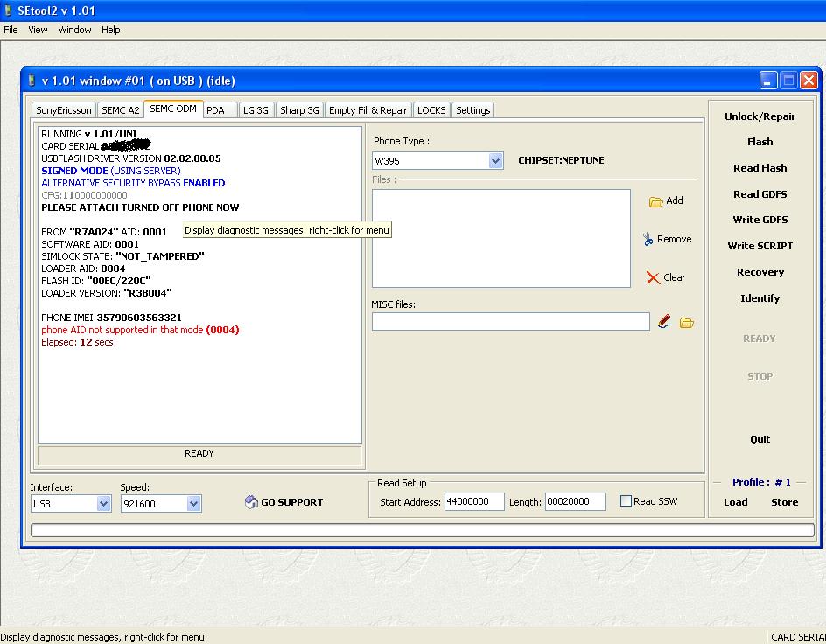Click the Recovery button
The image size is (826, 644).
pyautogui.click(x=759, y=272)
